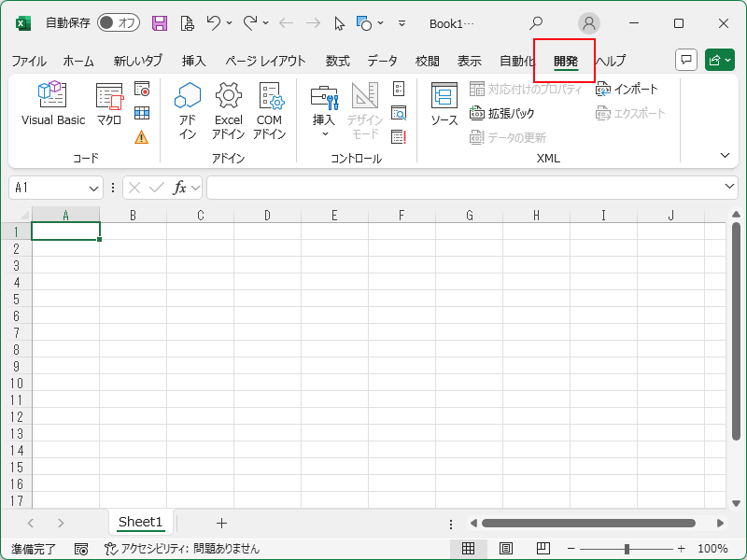The width and height of the screenshot is (747, 560).
Task: Switch to the 数式 tab
Action: [338, 61]
